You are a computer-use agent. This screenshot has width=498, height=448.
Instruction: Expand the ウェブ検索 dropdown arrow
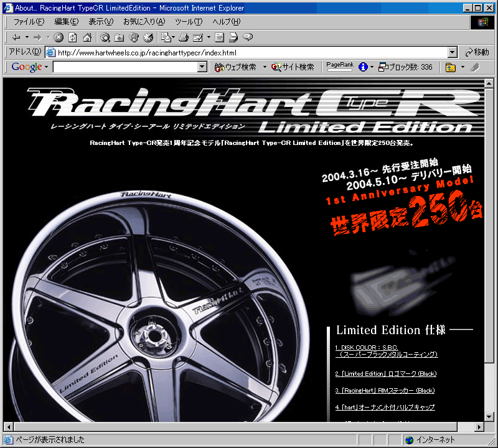pyautogui.click(x=265, y=67)
